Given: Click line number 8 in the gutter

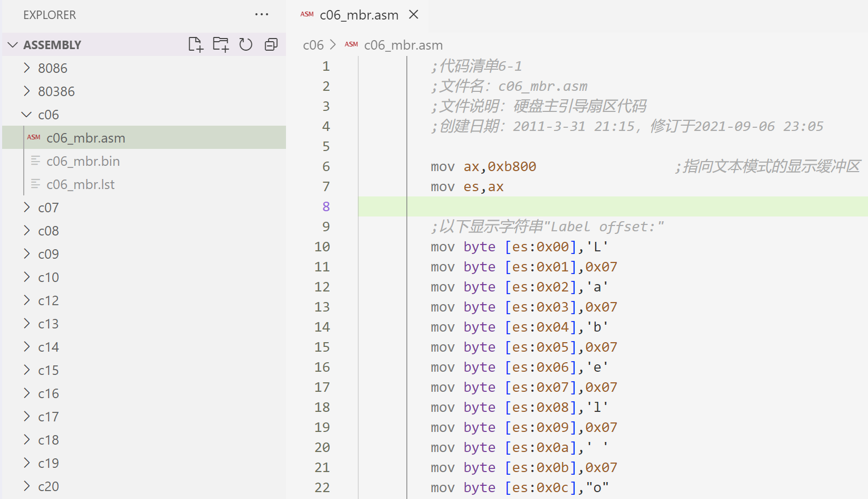Looking at the screenshot, I should 326,206.
